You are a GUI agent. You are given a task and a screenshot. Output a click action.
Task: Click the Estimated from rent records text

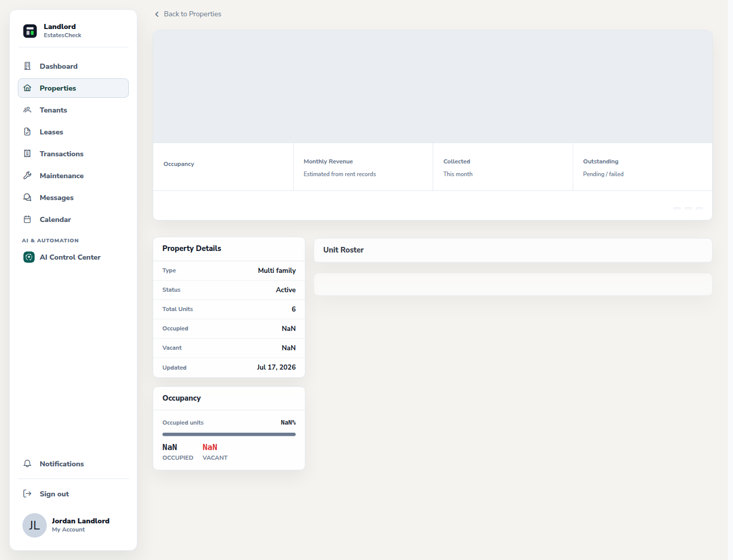[x=340, y=174]
